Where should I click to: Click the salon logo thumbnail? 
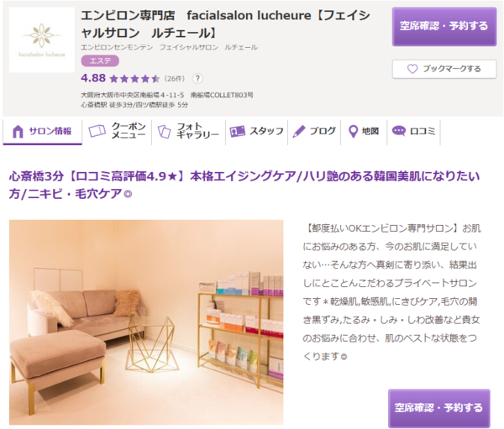[42, 39]
